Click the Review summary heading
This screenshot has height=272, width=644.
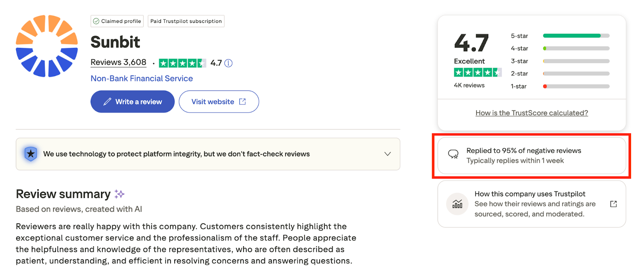tap(63, 194)
